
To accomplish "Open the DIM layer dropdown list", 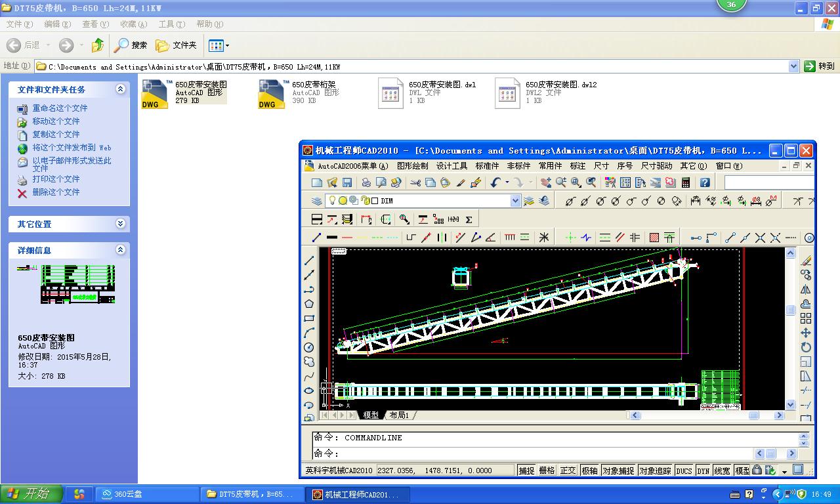I will click(x=516, y=200).
